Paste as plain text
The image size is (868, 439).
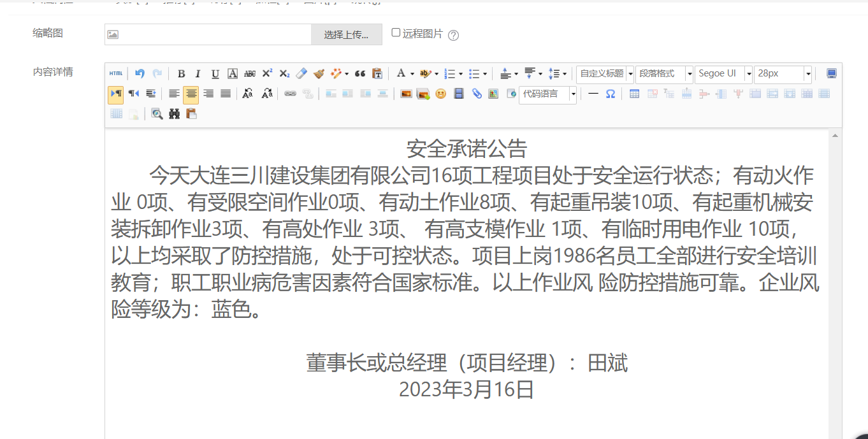[x=377, y=74]
